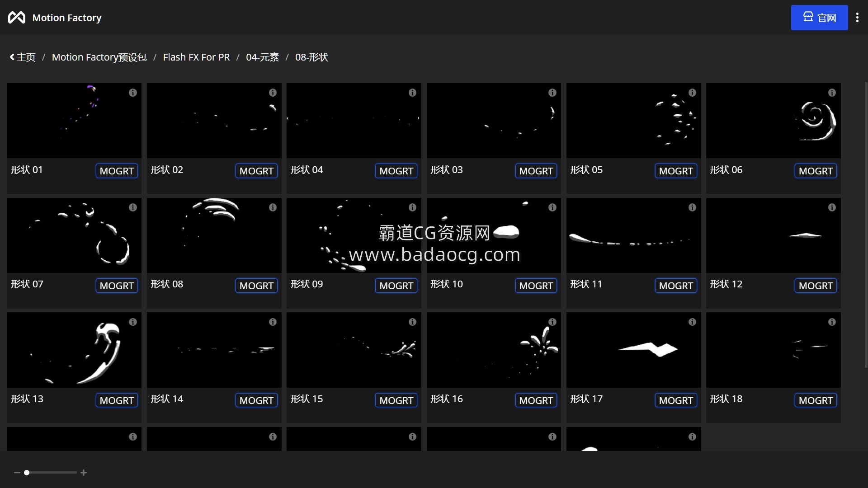
Task: Navigate to Flash FX For PR breadcrumb
Action: point(196,57)
